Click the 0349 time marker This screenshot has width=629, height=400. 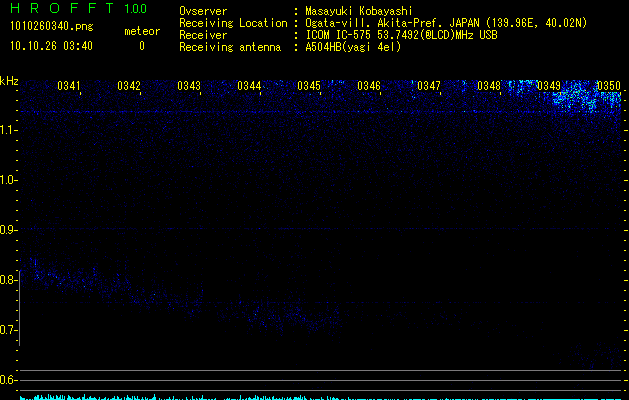549,86
